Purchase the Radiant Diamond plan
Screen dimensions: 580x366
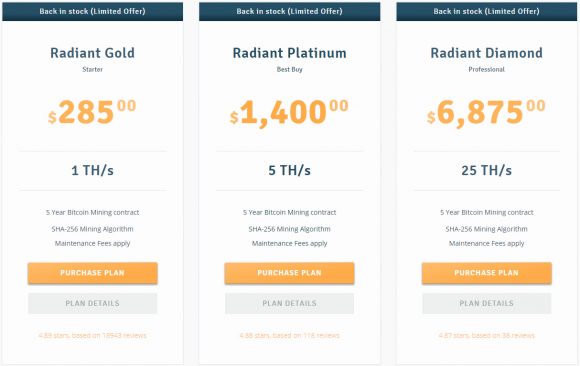tap(486, 273)
